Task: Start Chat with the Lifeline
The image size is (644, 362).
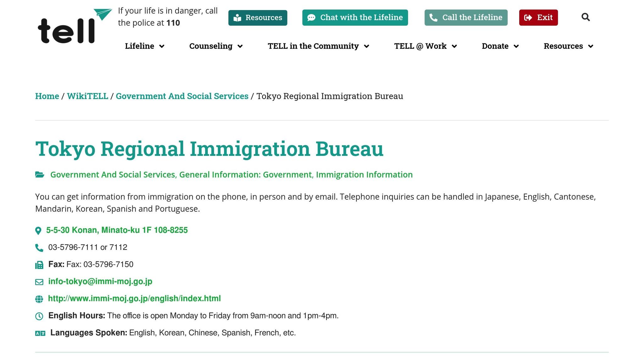Action: (x=355, y=18)
